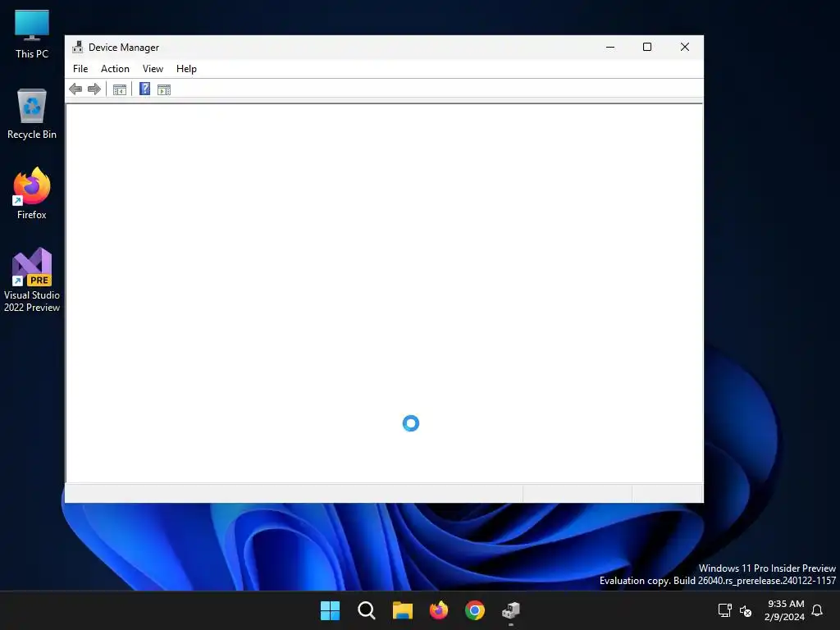Select Visual Studio 2022 Preview shortcut
The image size is (840, 630).
(32, 280)
